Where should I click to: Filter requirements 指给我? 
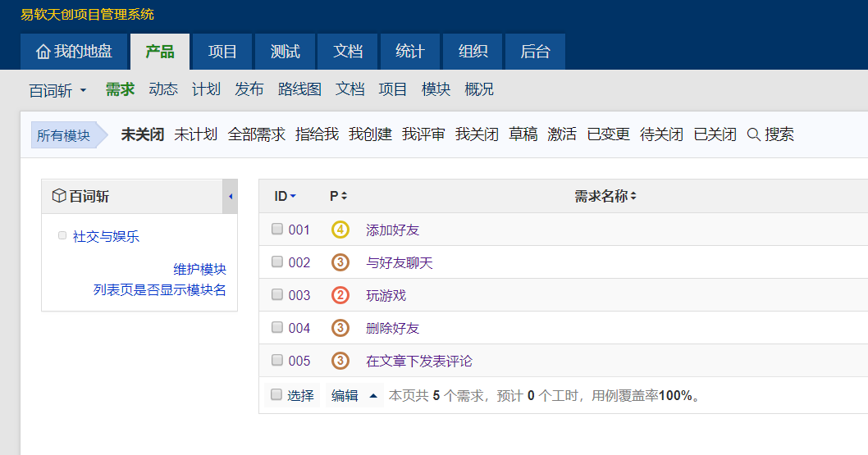317,134
